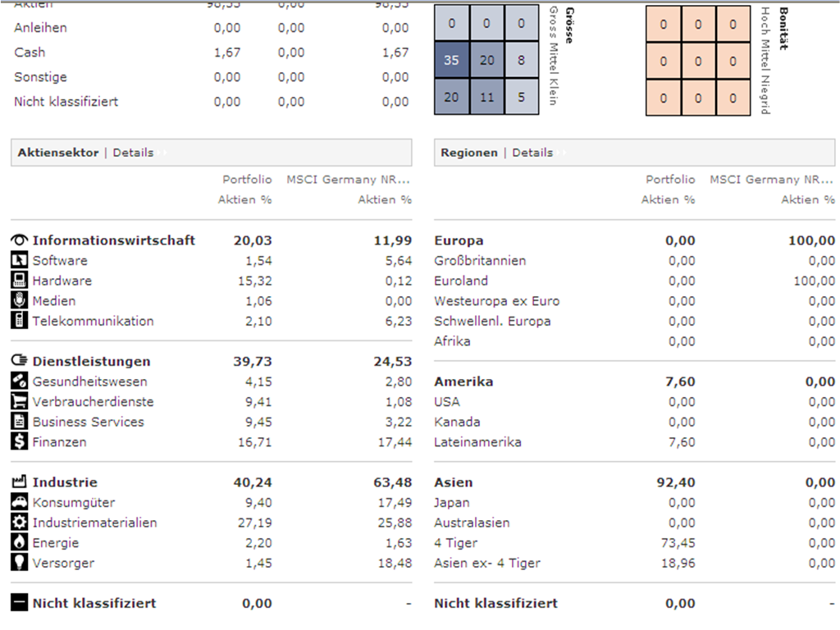This screenshot has width=840, height=630.
Task: Click the Business Services document icon
Action: (20, 422)
